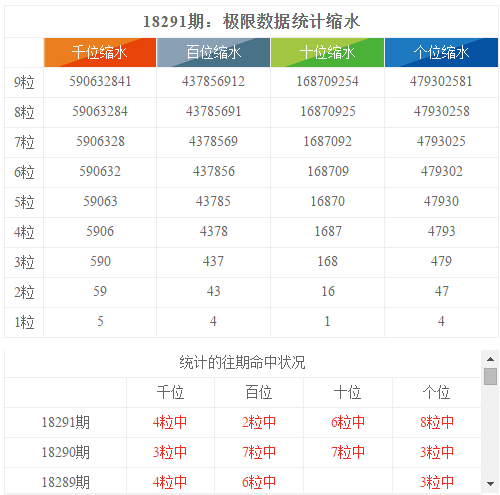
Task: Click the value 168 in 3粒 row
Action: click(x=328, y=261)
